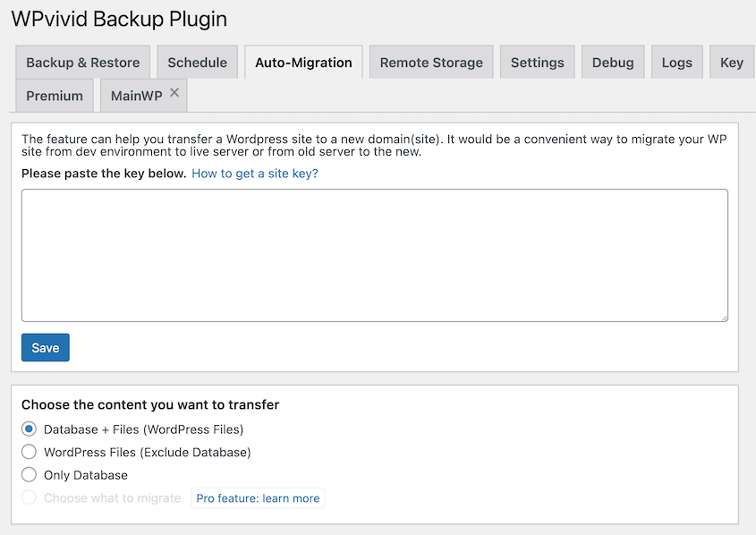The image size is (756, 535).
Task: Select the Only Database radio button
Action: 29,474
